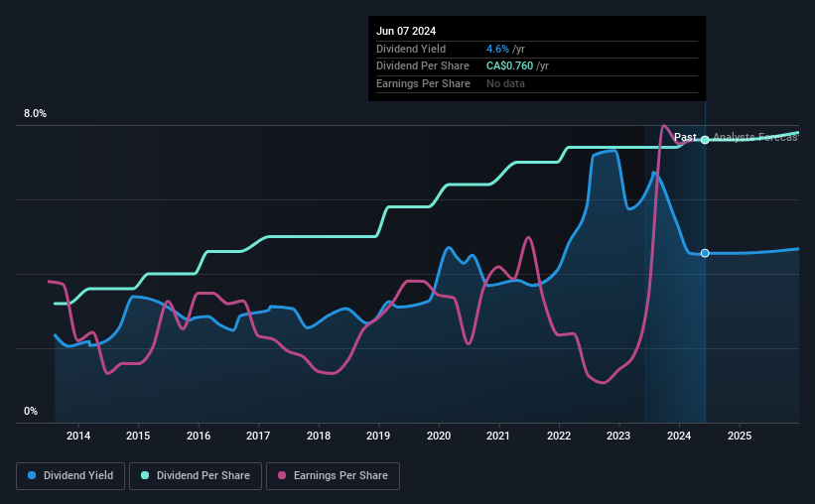Click the 2024 x-axis label
815x504 pixels.
point(679,436)
